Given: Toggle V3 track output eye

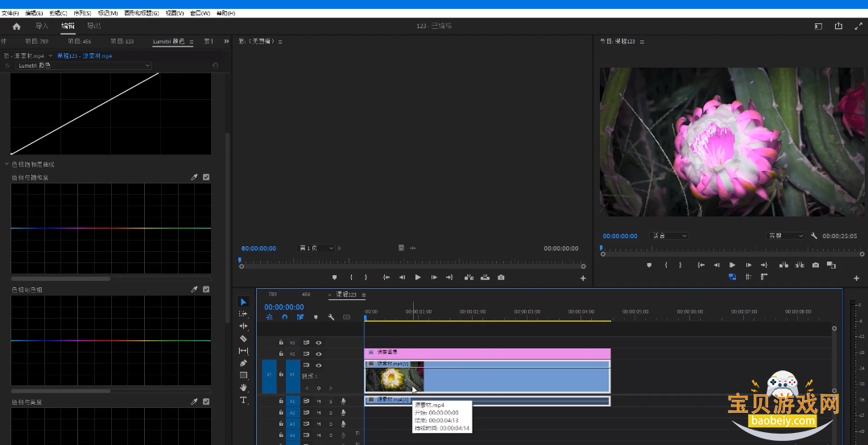Looking at the screenshot, I should 318,343.
